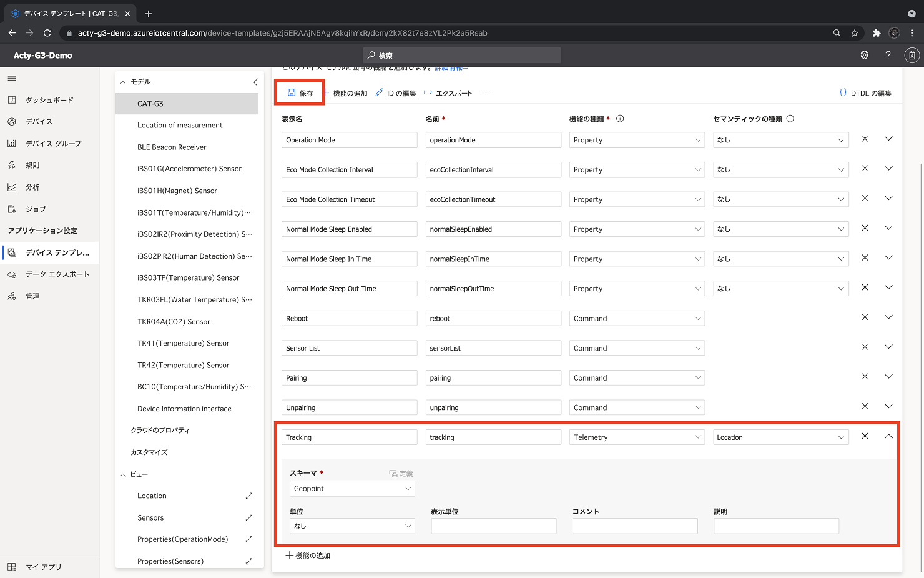Open マイ アプリ at sidebar bottom
The image size is (924, 578).
click(43, 567)
